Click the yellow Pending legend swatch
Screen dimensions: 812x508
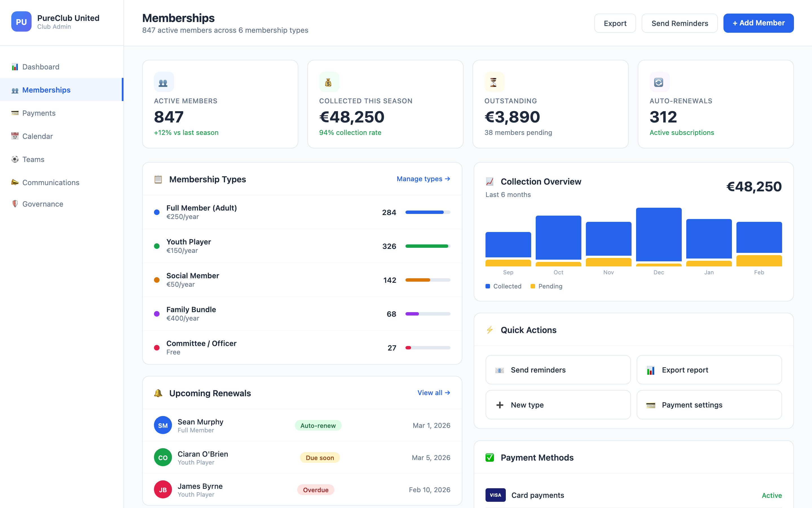[x=533, y=286]
